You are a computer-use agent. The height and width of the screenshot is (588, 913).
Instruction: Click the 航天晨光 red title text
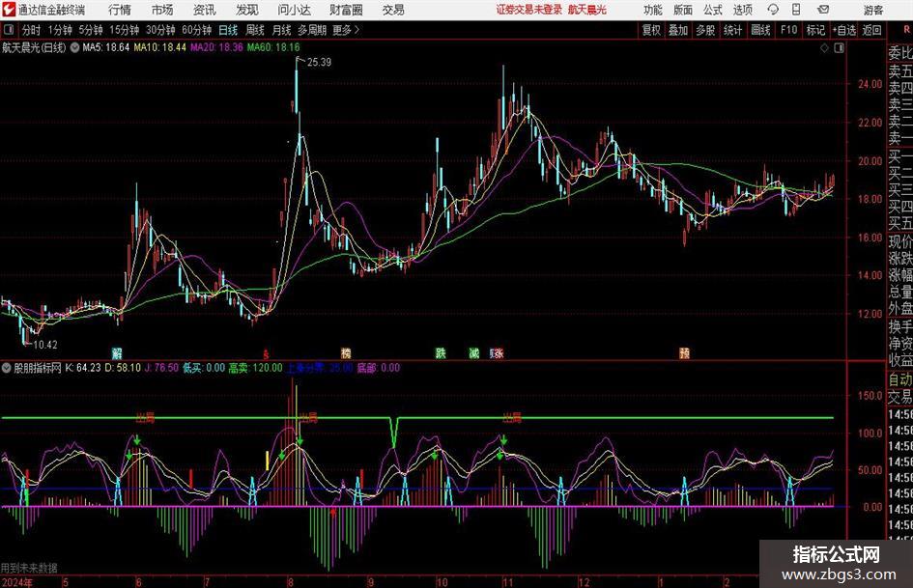pyautogui.click(x=587, y=10)
